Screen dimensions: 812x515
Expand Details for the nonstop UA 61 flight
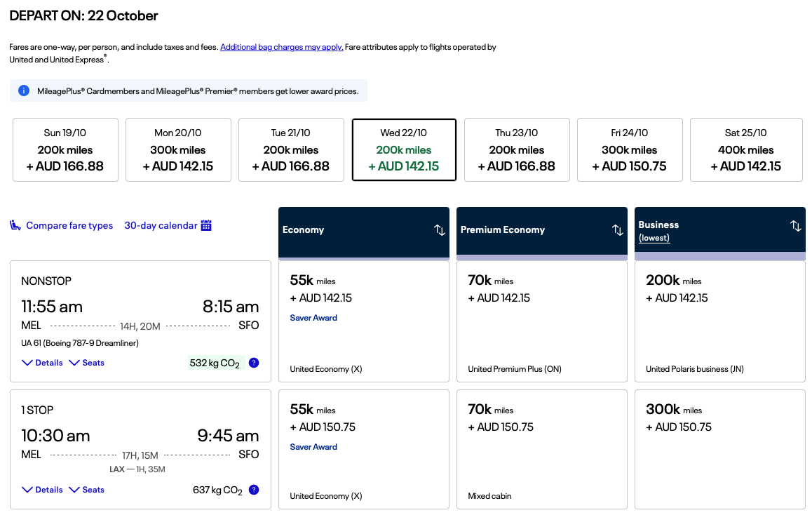42,363
